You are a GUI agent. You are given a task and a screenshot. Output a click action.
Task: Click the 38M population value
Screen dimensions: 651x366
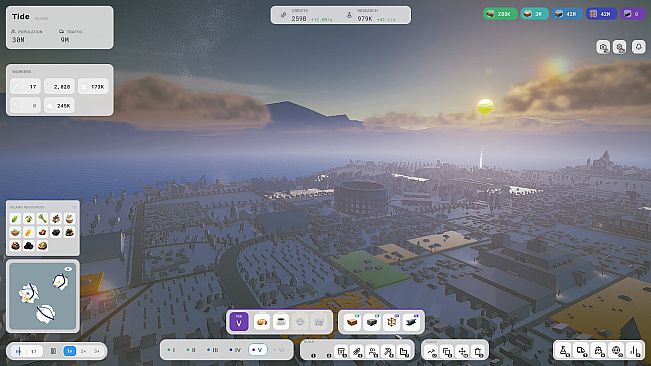coord(18,40)
